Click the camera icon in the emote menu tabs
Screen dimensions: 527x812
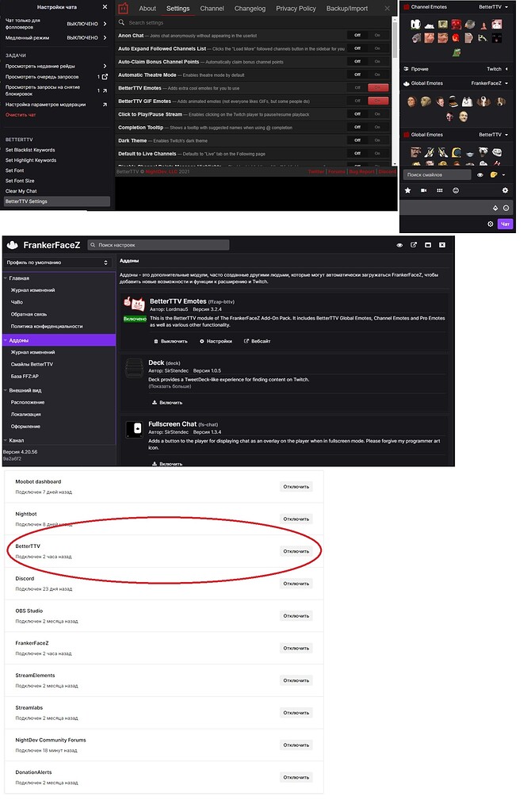click(423, 190)
